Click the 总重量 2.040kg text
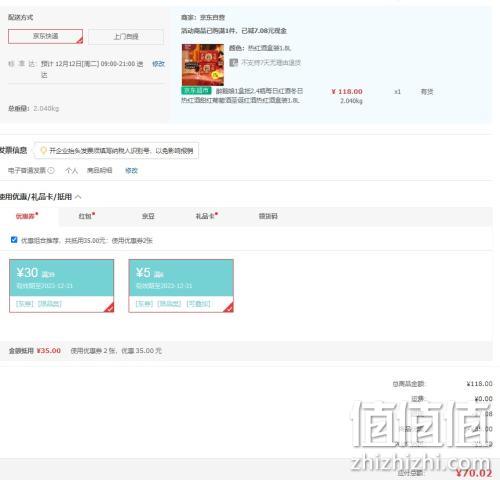Viewport: 500px width, 480px height. pyautogui.click(x=34, y=108)
